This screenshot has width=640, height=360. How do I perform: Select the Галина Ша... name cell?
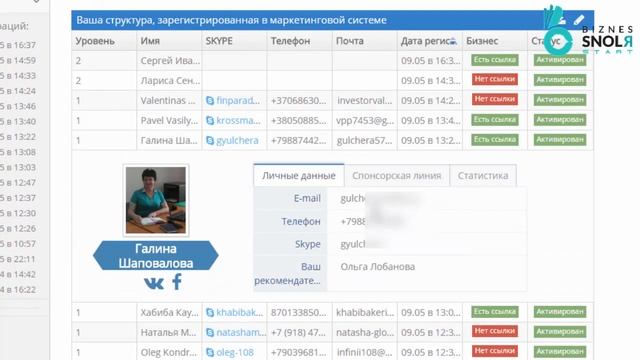pos(169,140)
